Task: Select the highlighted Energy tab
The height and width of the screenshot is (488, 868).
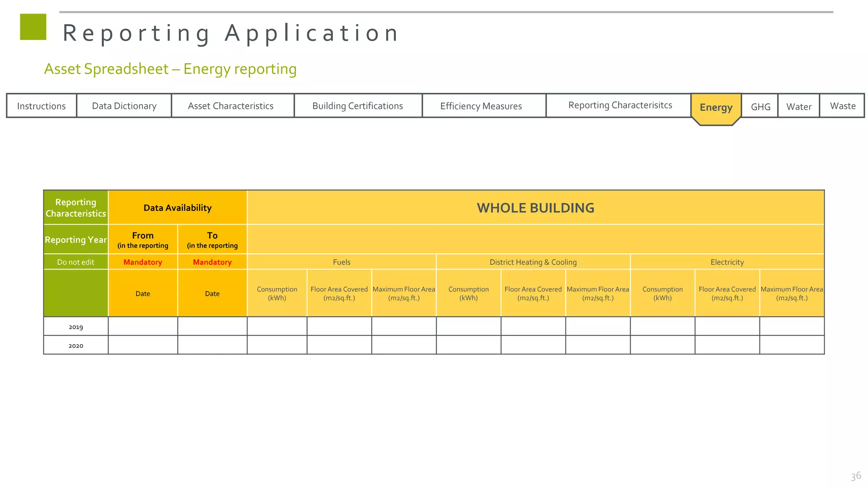Action: click(716, 109)
